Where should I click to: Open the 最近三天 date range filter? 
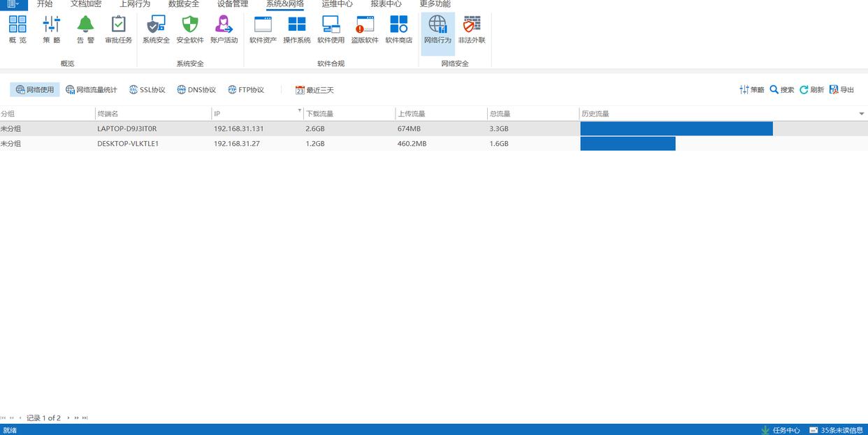314,90
